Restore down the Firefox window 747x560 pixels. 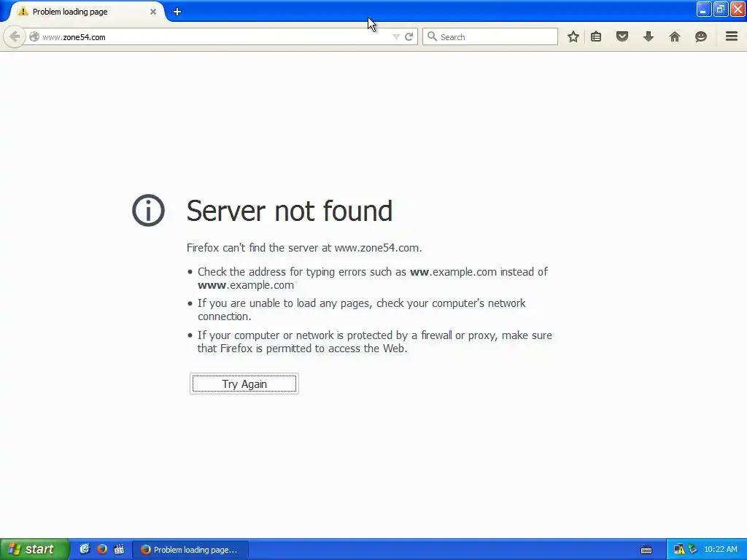tap(721, 9)
